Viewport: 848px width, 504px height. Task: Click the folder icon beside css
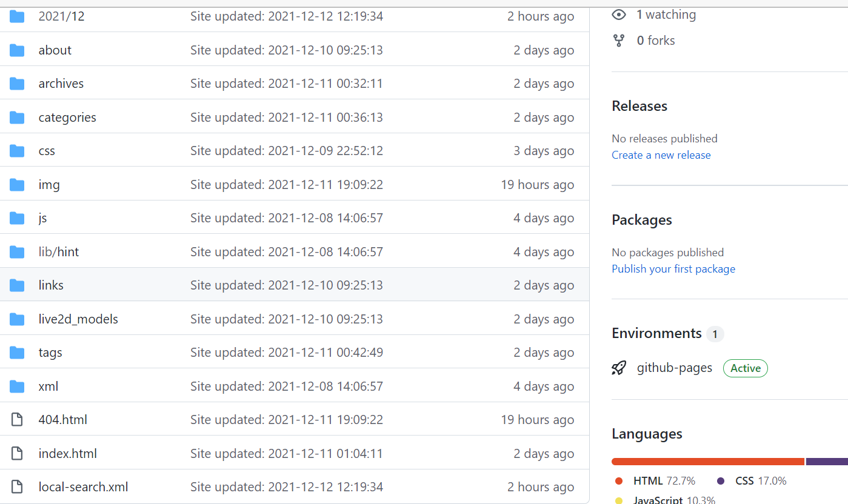(17, 151)
